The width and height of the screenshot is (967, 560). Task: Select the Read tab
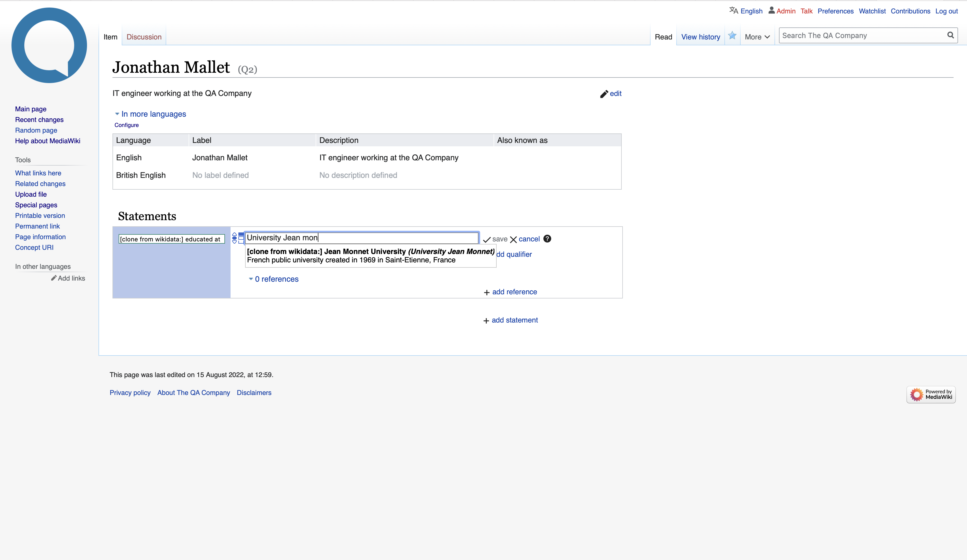pyautogui.click(x=663, y=37)
